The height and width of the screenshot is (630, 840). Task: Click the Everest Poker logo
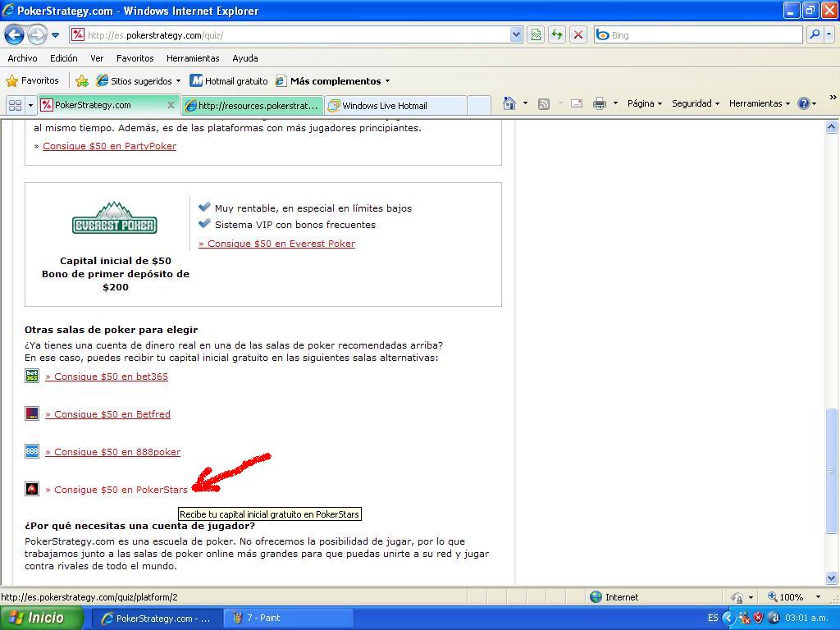(115, 218)
